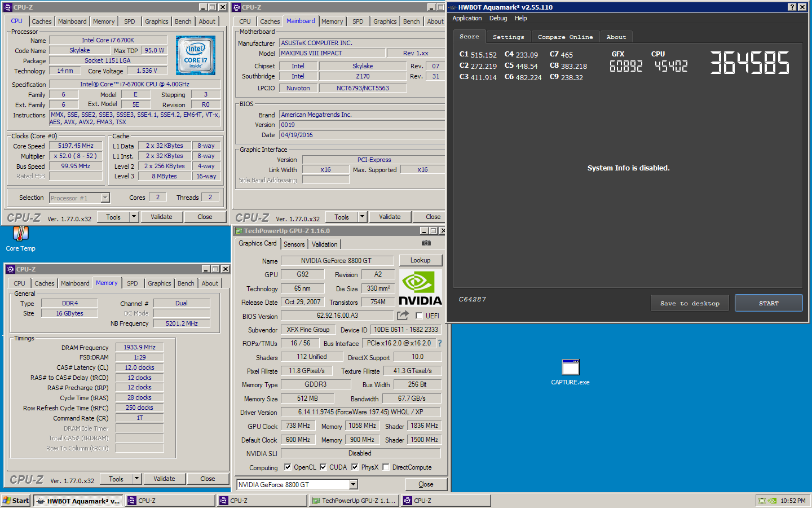Click the Driver Version value in GPU-Z
The width and height of the screenshot is (812, 508).
coord(361,412)
